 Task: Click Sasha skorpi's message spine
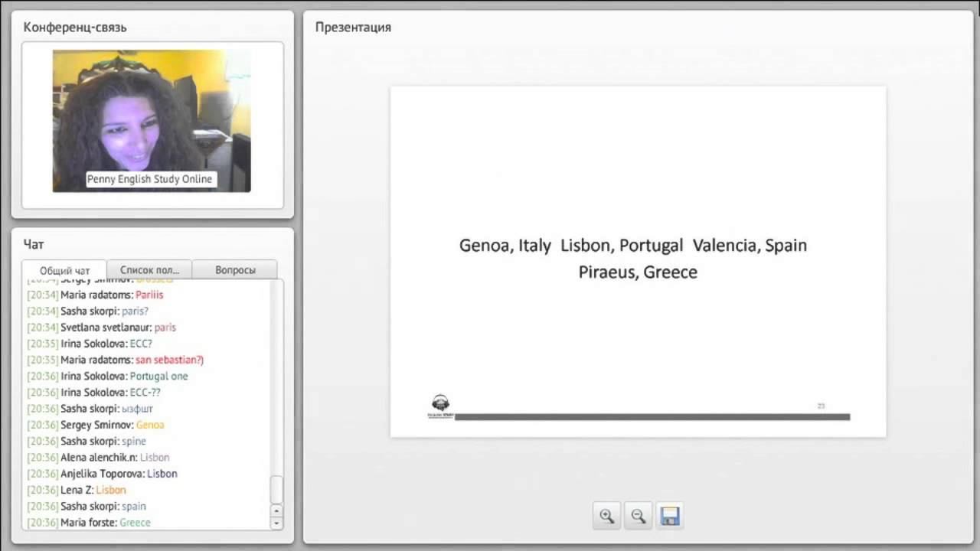[134, 441]
